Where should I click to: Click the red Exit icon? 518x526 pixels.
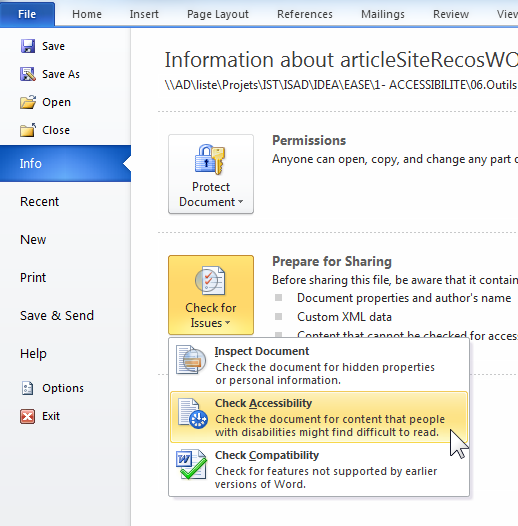pos(27,416)
